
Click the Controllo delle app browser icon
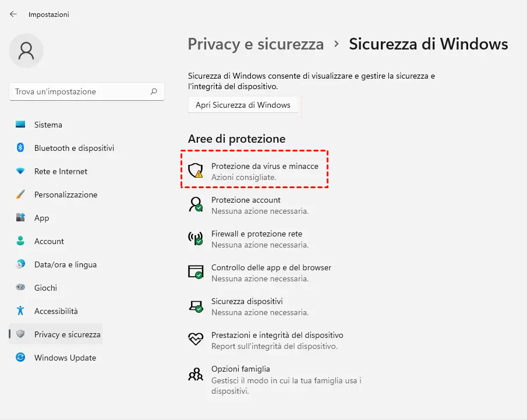click(x=195, y=271)
